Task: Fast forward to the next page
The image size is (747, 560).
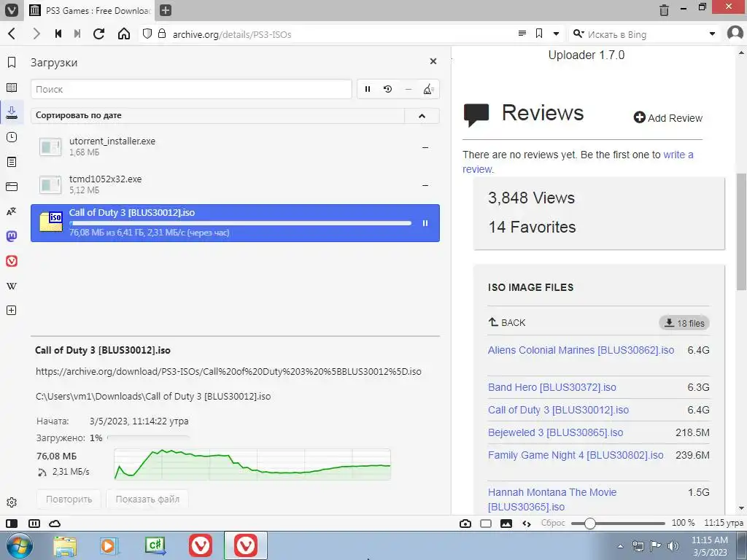Action: (x=77, y=34)
